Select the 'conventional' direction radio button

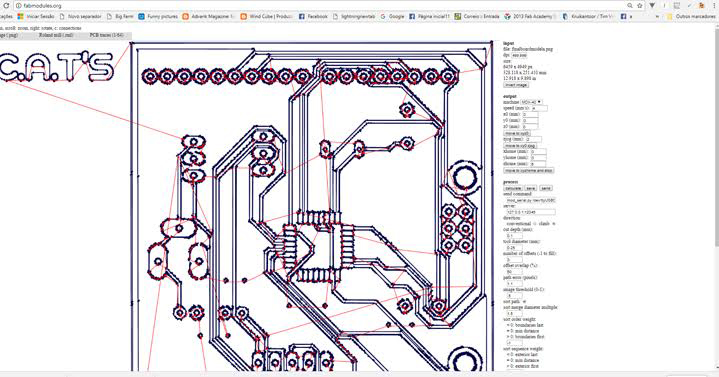click(535, 224)
